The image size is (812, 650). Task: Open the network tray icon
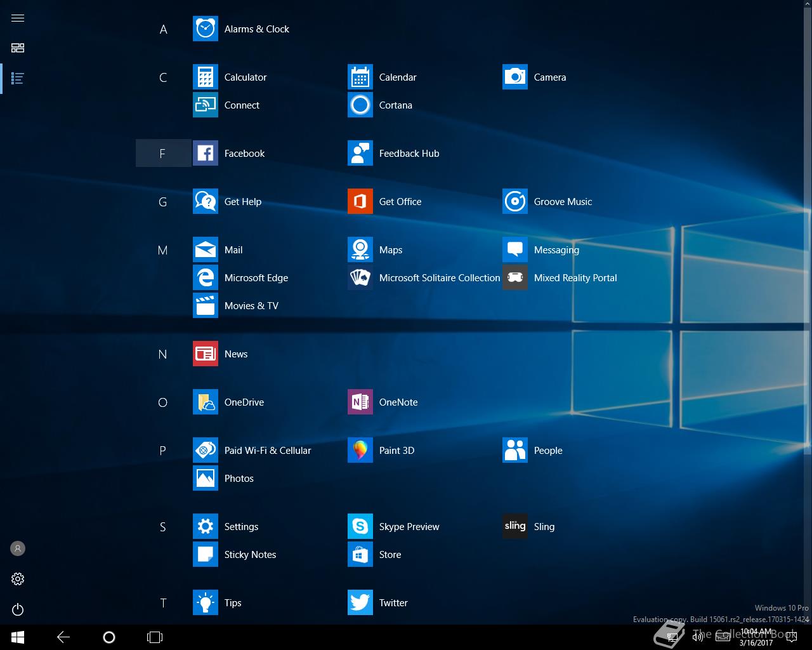click(674, 637)
